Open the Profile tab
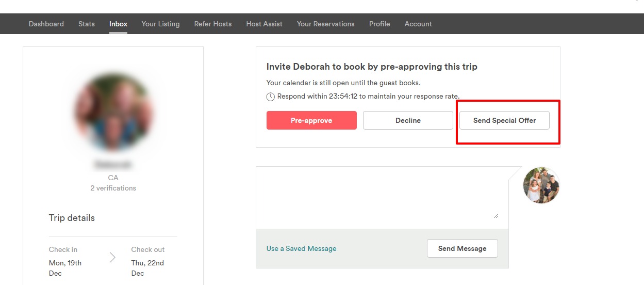 tap(379, 24)
